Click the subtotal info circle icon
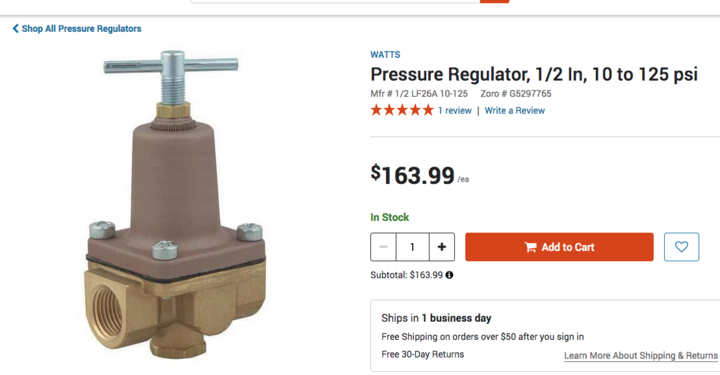720x375 pixels. point(449,275)
